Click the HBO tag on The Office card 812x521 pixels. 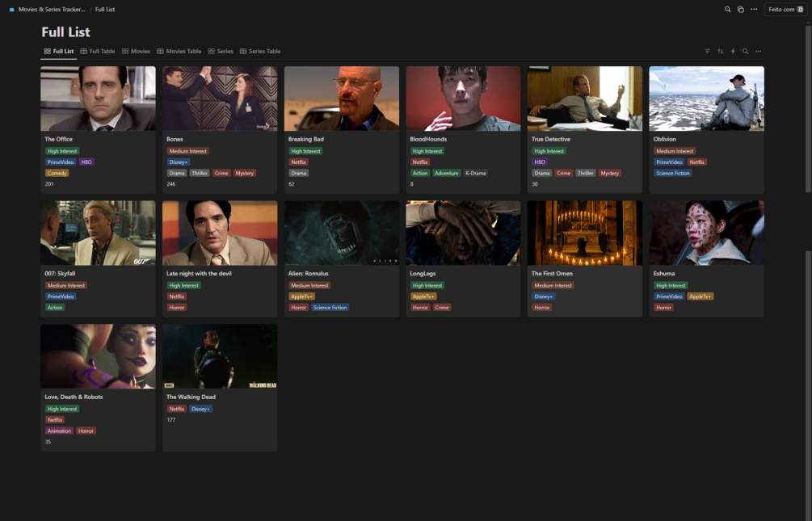point(86,162)
